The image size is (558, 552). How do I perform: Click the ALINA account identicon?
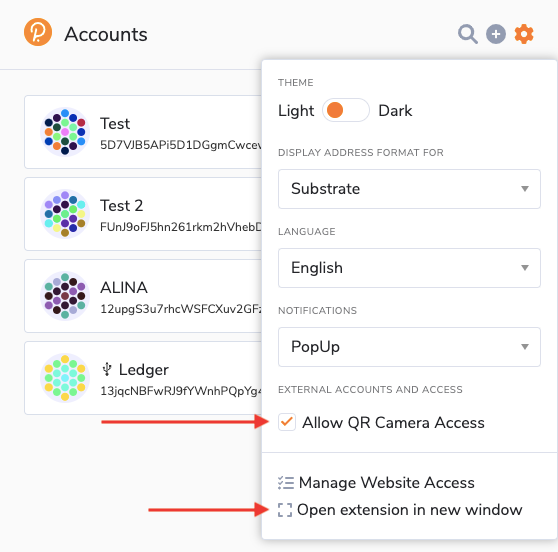pyautogui.click(x=65, y=296)
